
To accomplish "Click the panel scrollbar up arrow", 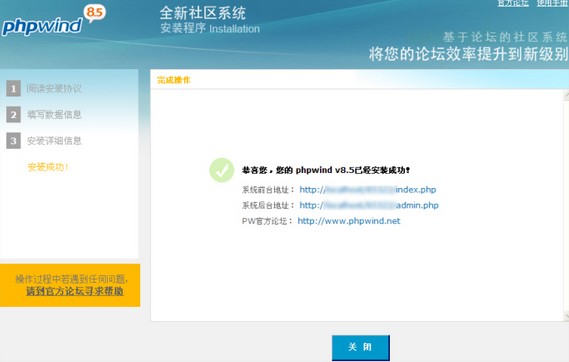I will click(566, 95).
